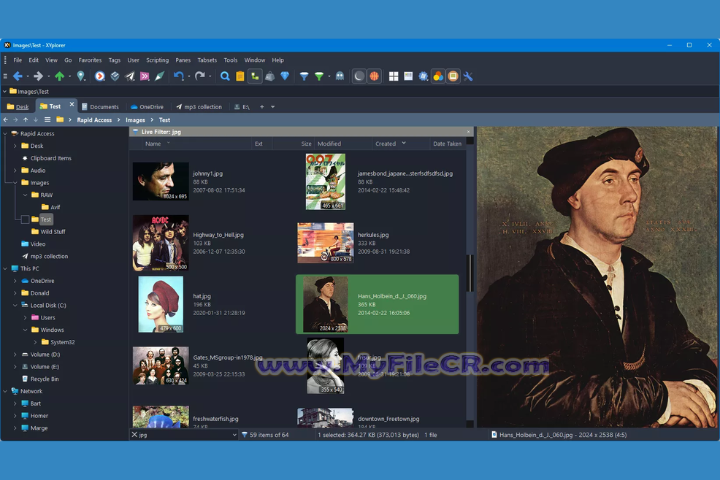Tick the checkbox beside the Test folder
Image resolution: width=720 pixels, height=480 pixels.
(x=25, y=220)
